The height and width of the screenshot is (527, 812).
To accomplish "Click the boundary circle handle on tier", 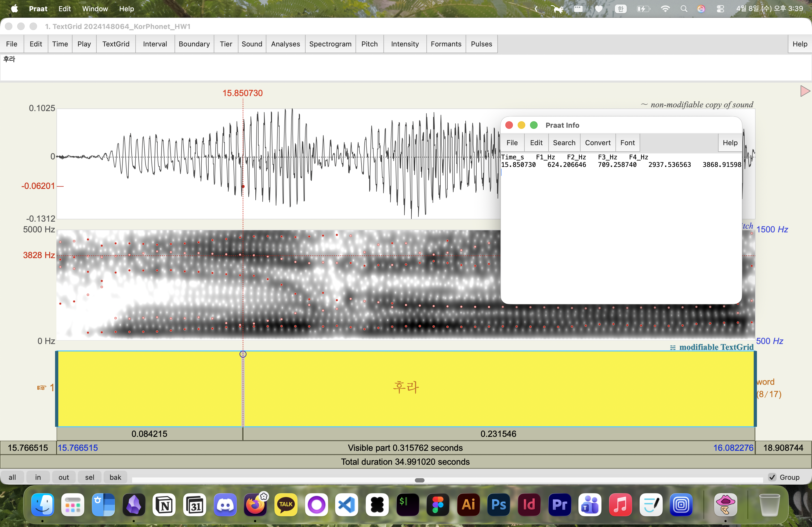I will [243, 354].
